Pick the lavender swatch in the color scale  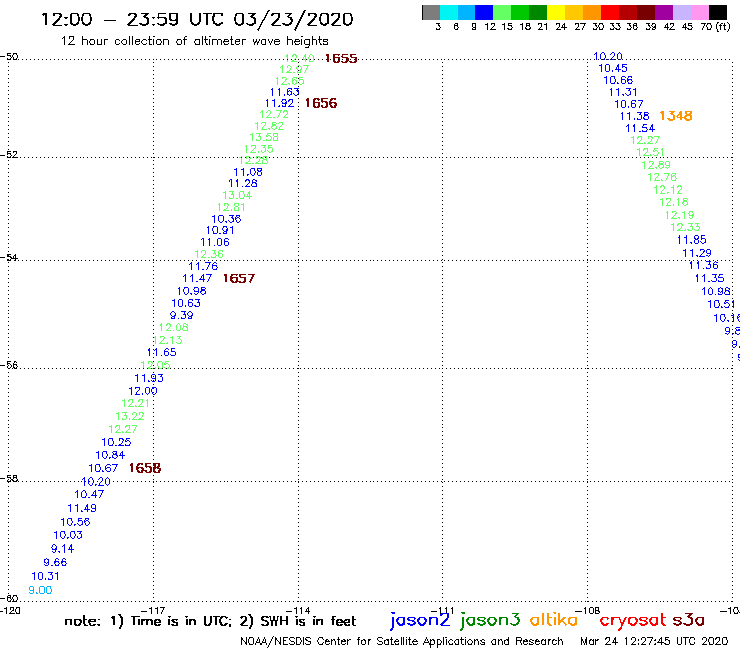click(x=682, y=12)
